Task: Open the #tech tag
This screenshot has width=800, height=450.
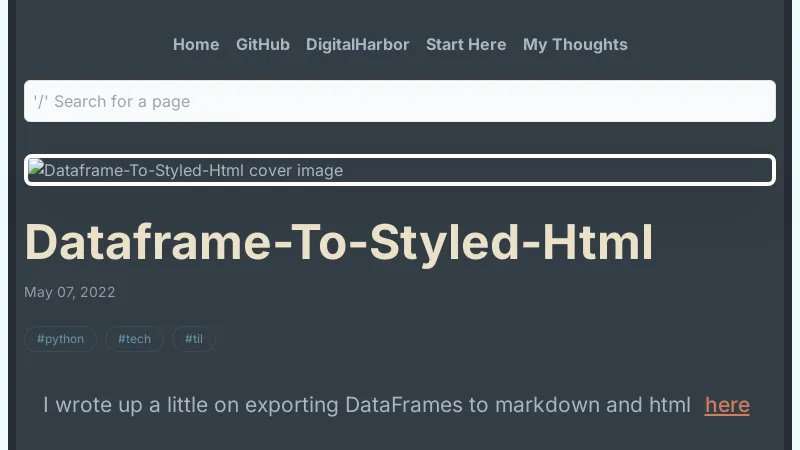Action: pos(134,339)
